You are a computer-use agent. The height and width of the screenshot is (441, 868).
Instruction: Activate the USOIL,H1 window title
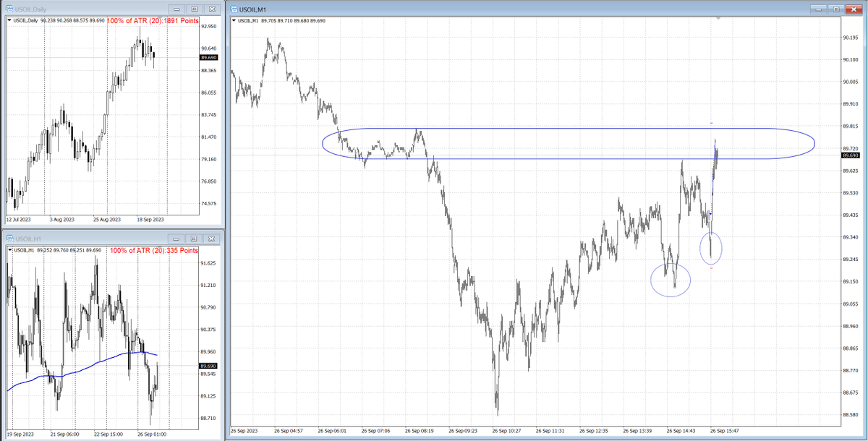tap(29, 239)
